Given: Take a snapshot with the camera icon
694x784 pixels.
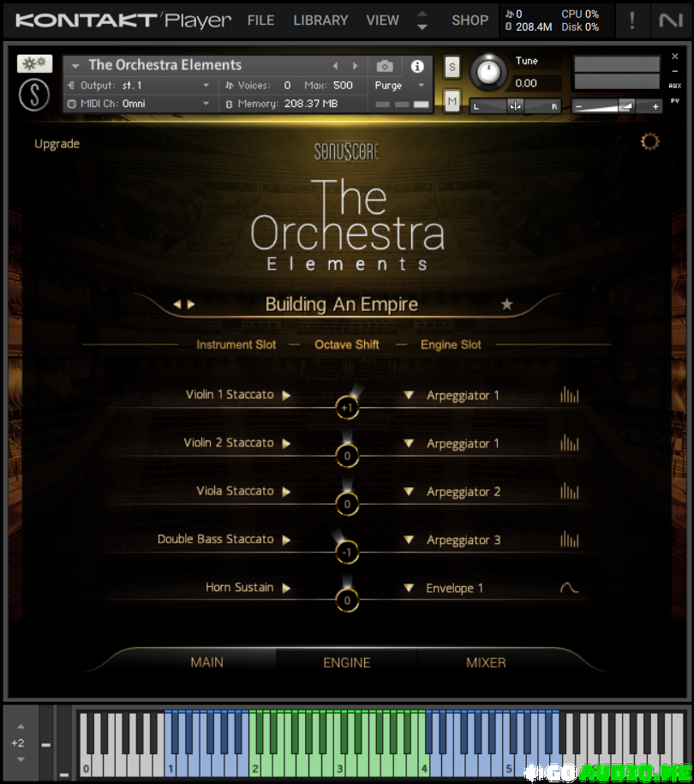Looking at the screenshot, I should pos(385,66).
